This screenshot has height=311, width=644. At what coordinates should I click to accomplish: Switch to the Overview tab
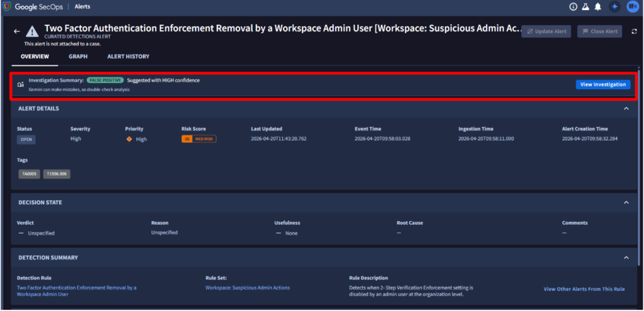[35, 57]
